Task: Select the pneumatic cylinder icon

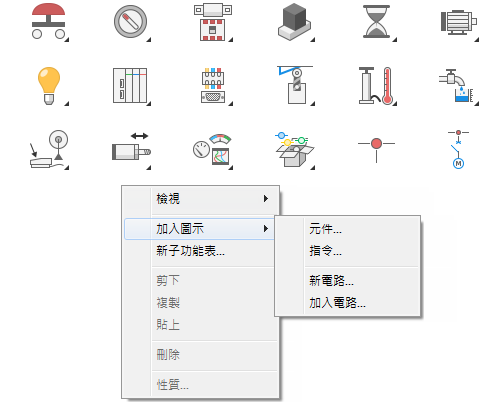Action: (131, 149)
